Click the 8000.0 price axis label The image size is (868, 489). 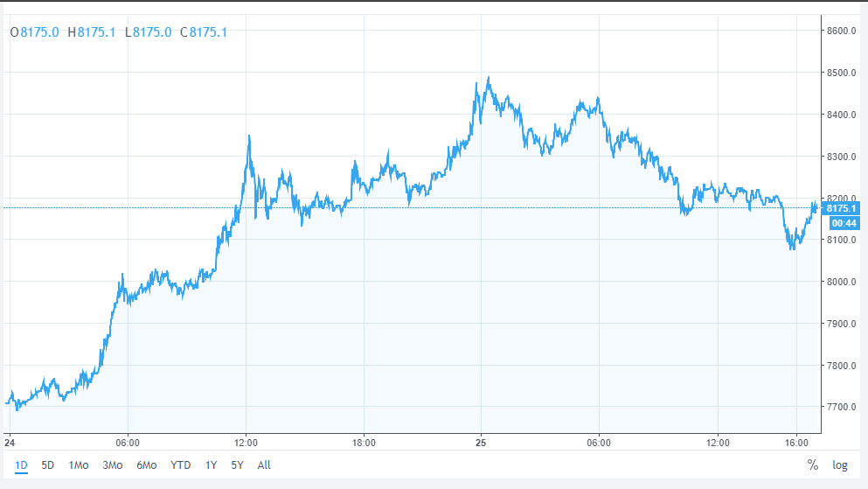click(x=842, y=282)
